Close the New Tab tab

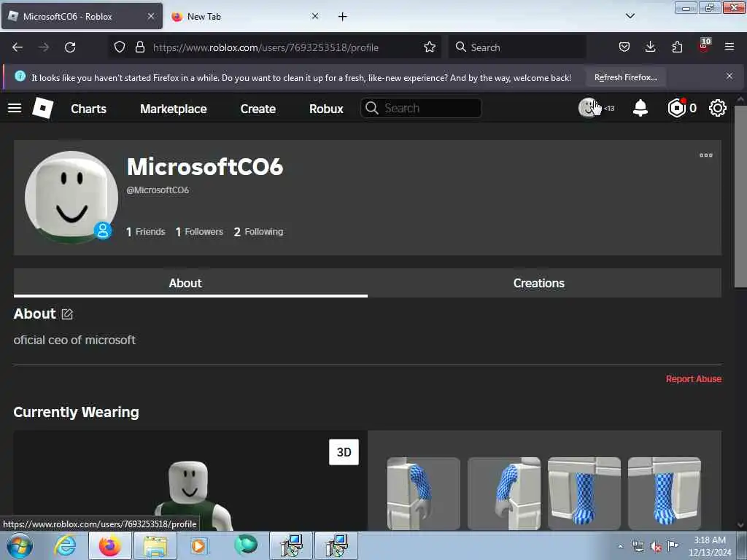tap(315, 16)
